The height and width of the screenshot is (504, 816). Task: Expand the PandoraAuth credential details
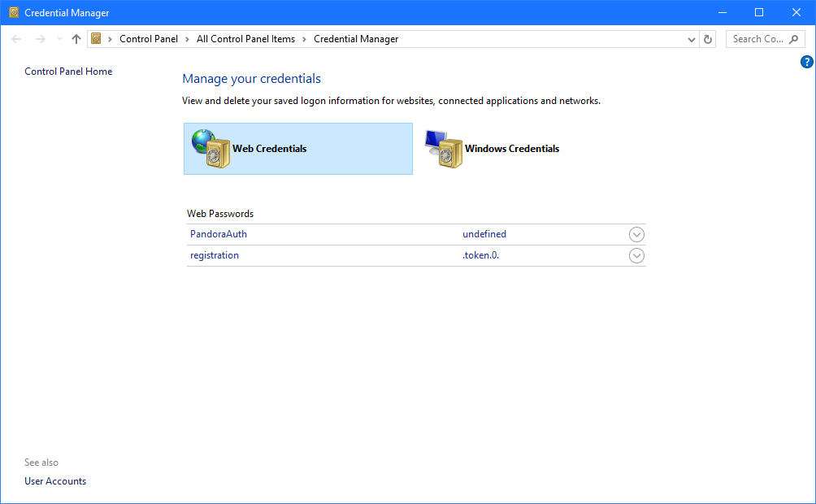click(636, 235)
